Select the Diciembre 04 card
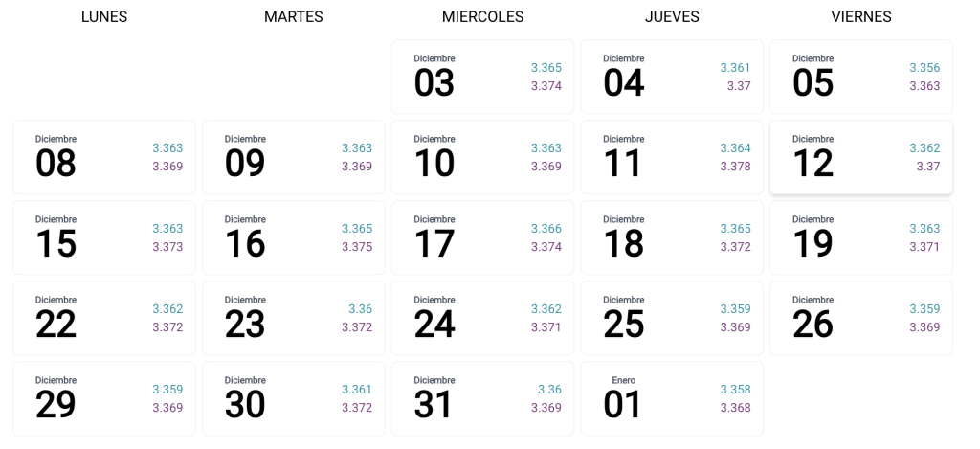This screenshot has width=980, height=449. pyautogui.click(x=672, y=77)
